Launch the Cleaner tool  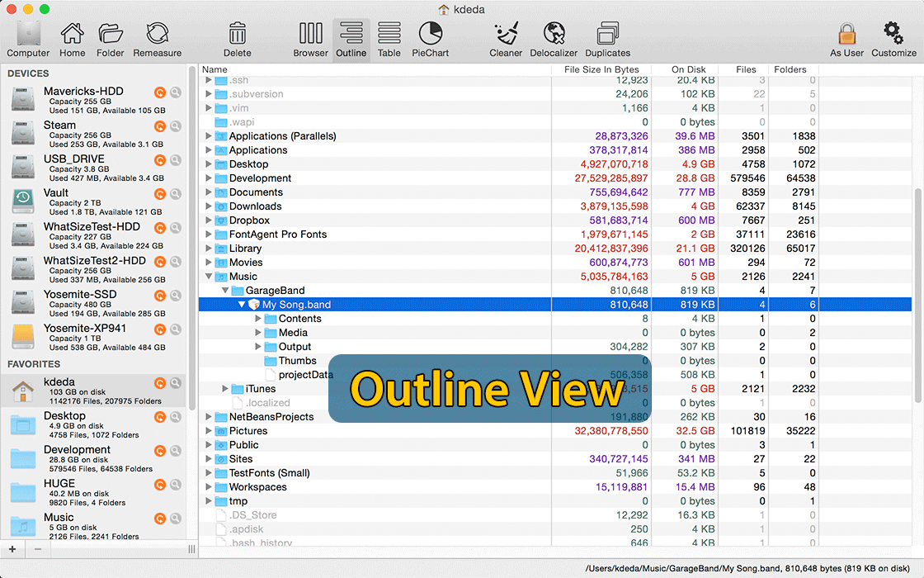[506, 37]
